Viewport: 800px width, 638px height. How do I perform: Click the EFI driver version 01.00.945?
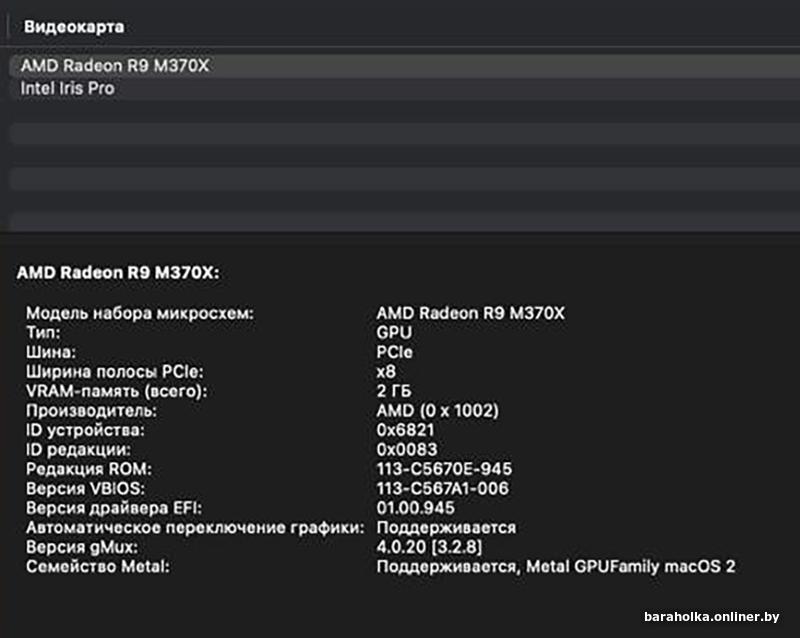415,508
